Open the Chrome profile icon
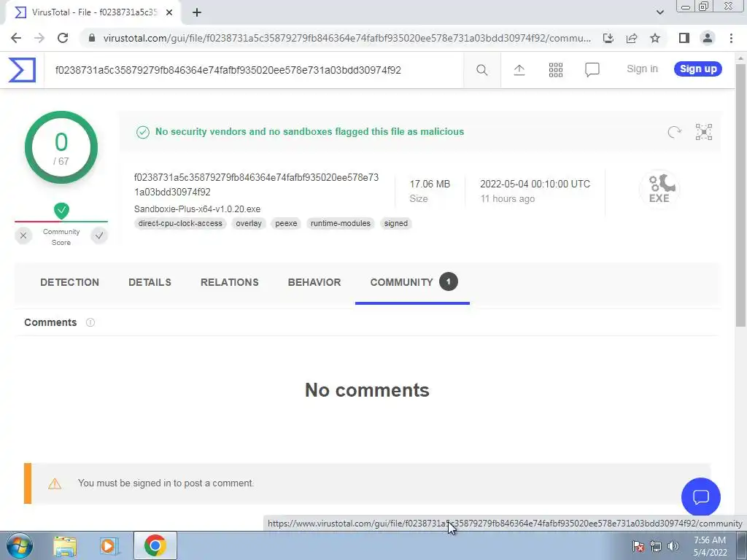This screenshot has width=747, height=560. coord(708,38)
